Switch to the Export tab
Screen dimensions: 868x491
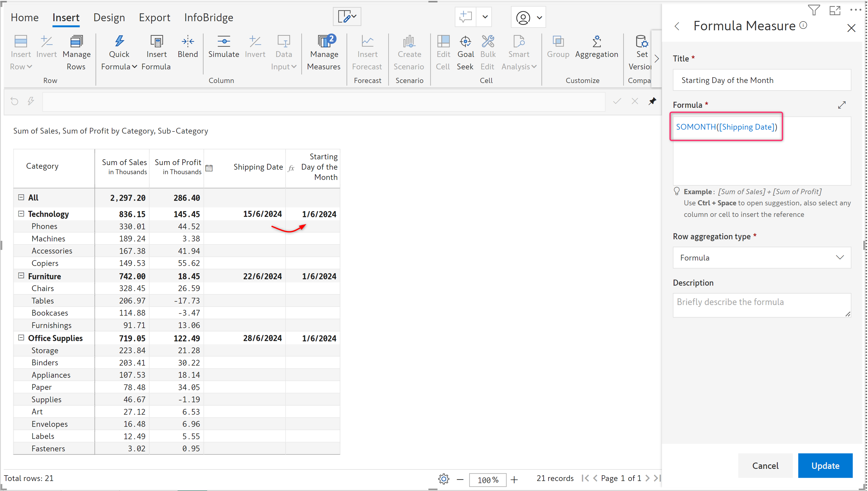154,18
